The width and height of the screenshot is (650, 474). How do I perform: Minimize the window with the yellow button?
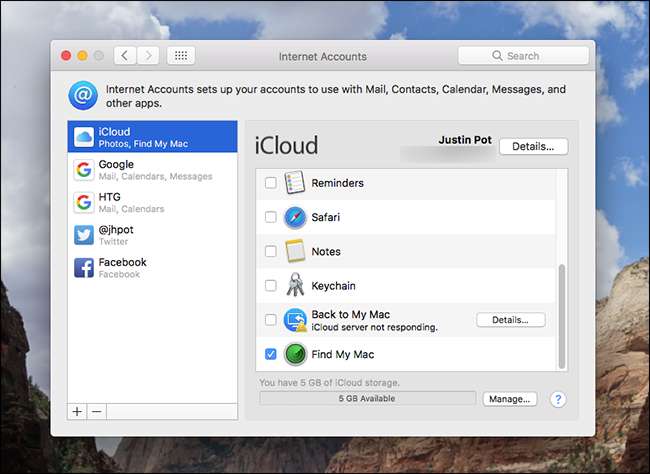[x=82, y=56]
